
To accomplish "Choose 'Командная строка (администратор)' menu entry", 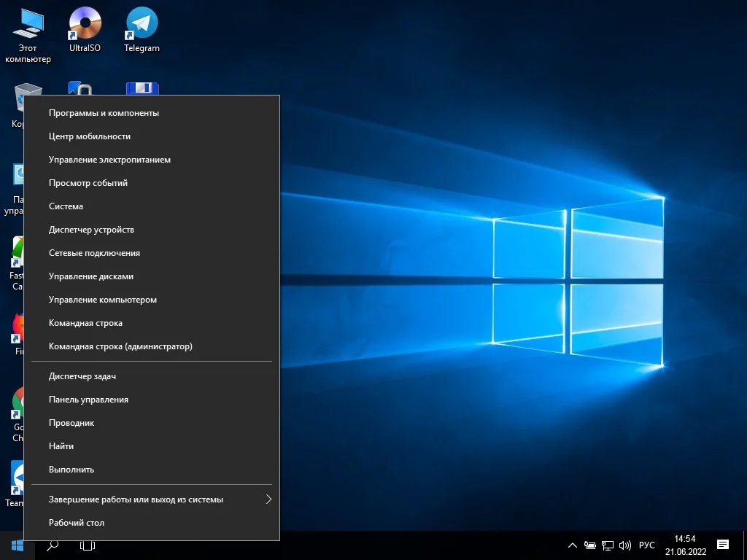I will [x=120, y=346].
